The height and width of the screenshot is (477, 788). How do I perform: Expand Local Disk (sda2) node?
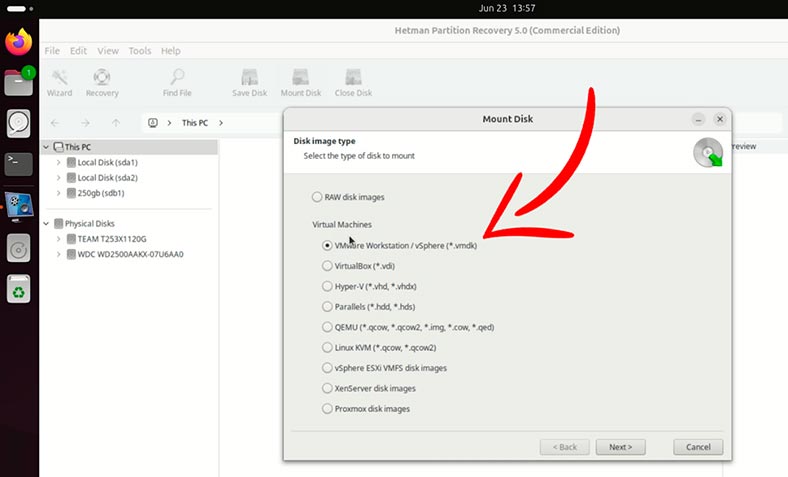click(58, 177)
